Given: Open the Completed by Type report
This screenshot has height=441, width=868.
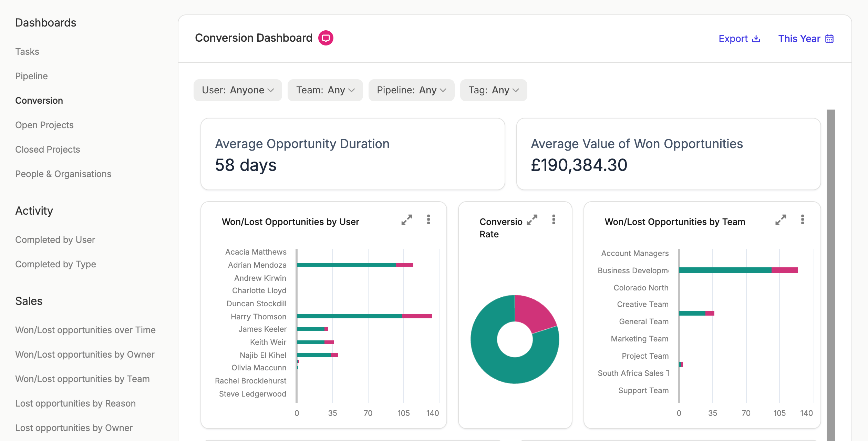Looking at the screenshot, I should click(x=55, y=264).
